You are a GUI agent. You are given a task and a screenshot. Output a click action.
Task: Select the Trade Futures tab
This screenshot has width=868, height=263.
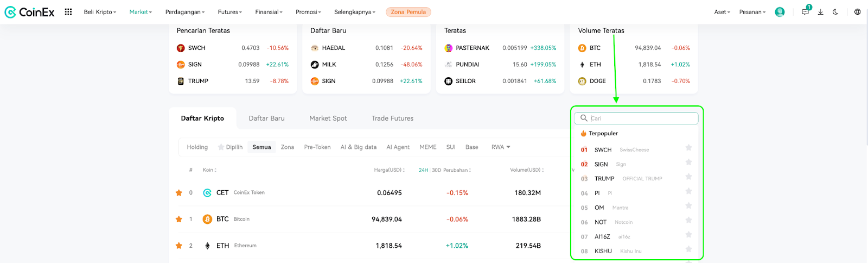click(392, 118)
